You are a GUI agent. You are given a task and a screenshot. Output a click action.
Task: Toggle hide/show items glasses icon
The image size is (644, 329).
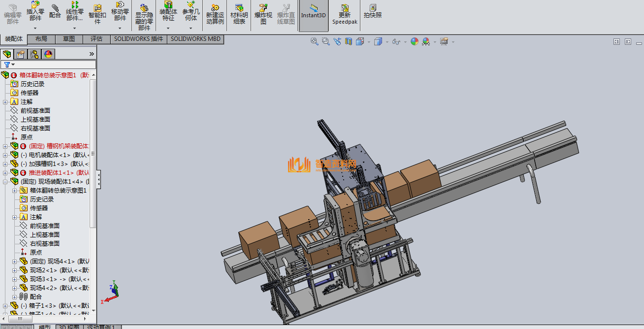(396, 42)
